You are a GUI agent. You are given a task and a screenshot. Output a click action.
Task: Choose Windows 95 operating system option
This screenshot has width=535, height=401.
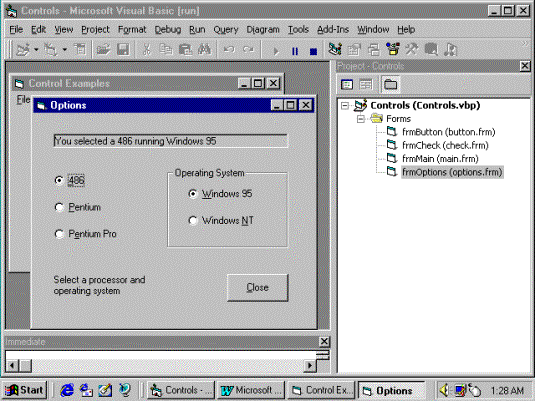pyautogui.click(x=220, y=194)
